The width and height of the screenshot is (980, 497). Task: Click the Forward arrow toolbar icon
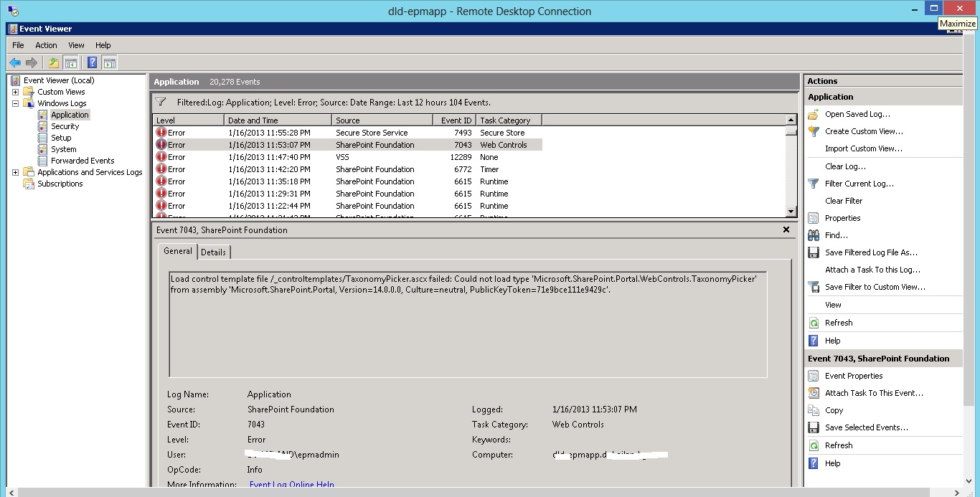pos(31,62)
